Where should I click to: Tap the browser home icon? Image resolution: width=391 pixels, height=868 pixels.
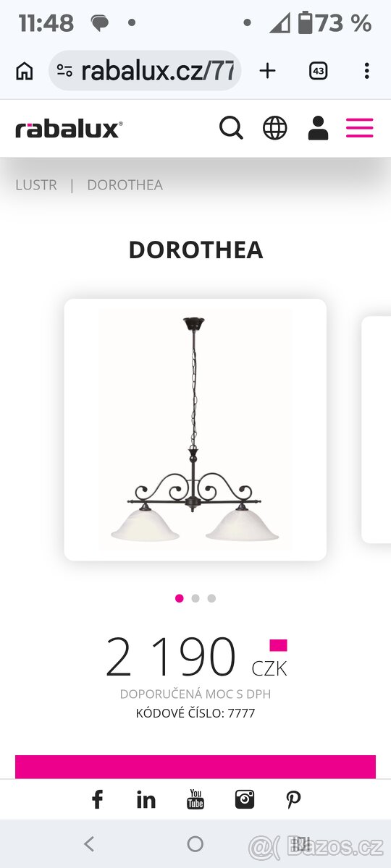click(25, 71)
